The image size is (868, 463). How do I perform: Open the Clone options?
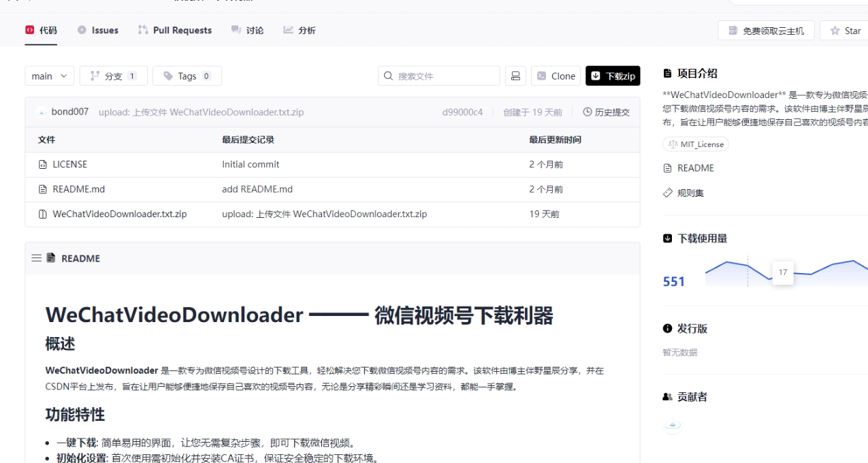556,76
